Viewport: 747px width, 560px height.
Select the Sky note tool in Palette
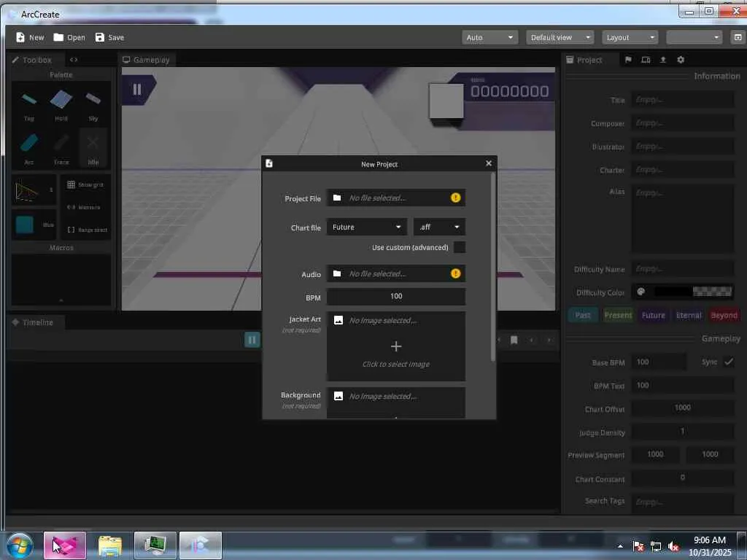93,106
